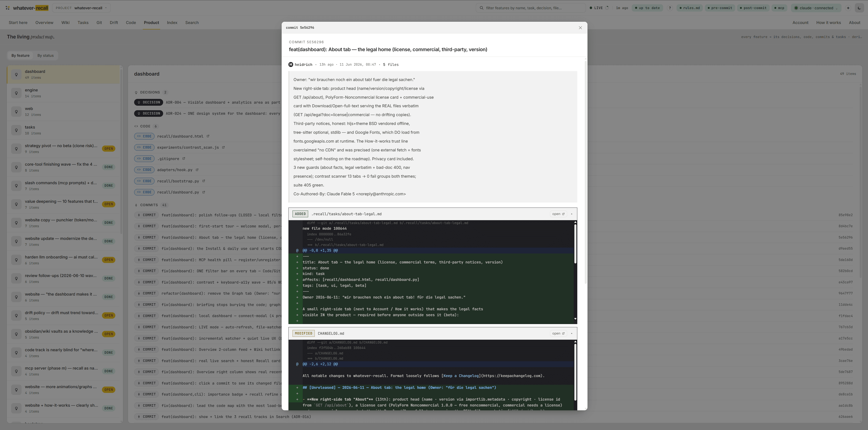Click the post-commit status pill
Viewport: 868px width, 430px height.
click(753, 8)
